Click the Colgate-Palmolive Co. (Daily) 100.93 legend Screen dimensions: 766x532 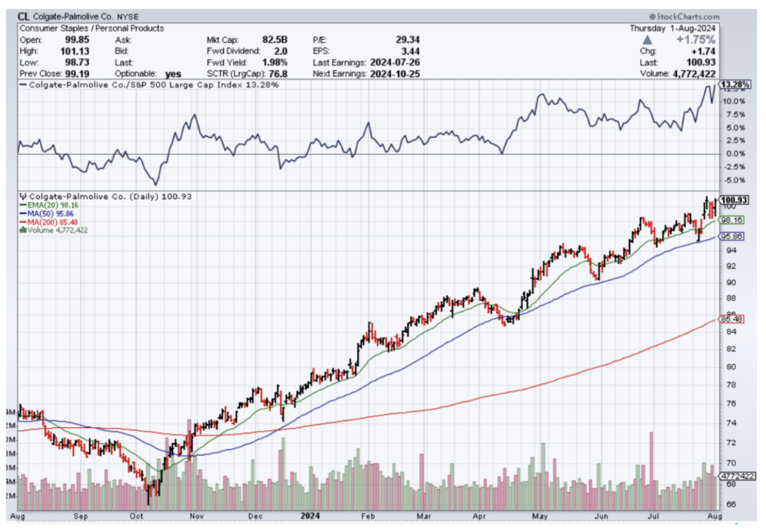tap(105, 196)
